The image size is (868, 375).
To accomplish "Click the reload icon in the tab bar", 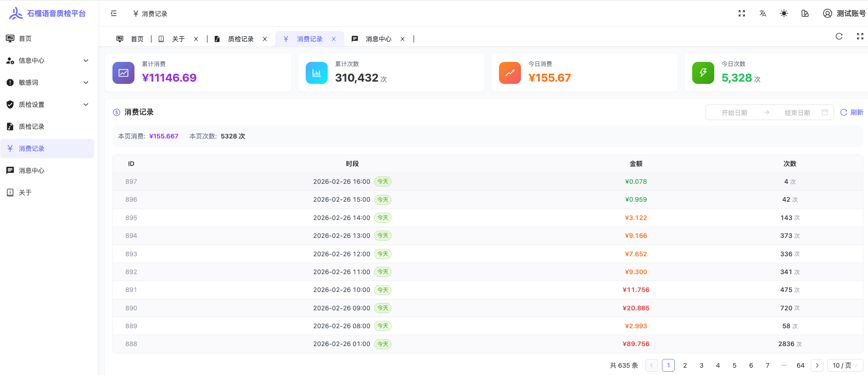I will pos(839,37).
